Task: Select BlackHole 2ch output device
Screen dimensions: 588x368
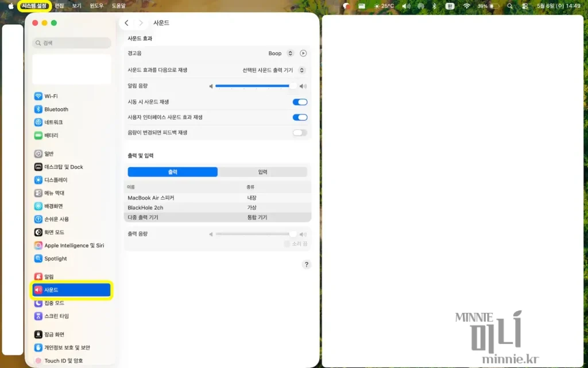Action: point(218,207)
